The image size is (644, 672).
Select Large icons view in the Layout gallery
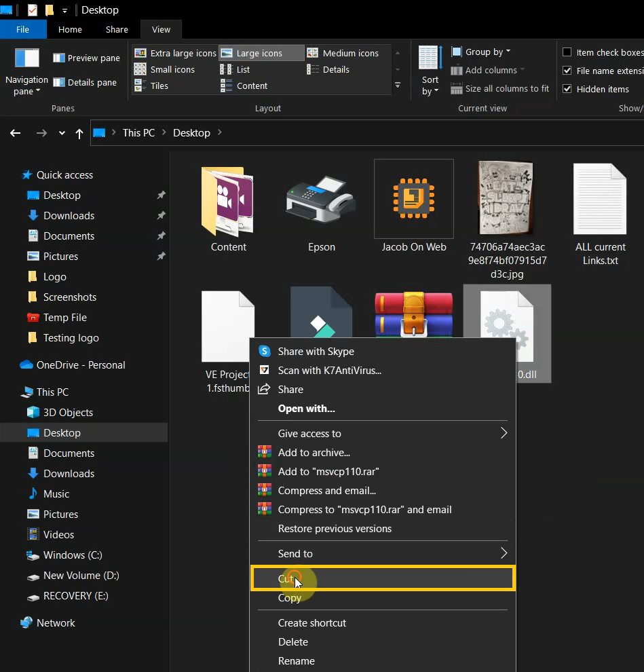(261, 52)
